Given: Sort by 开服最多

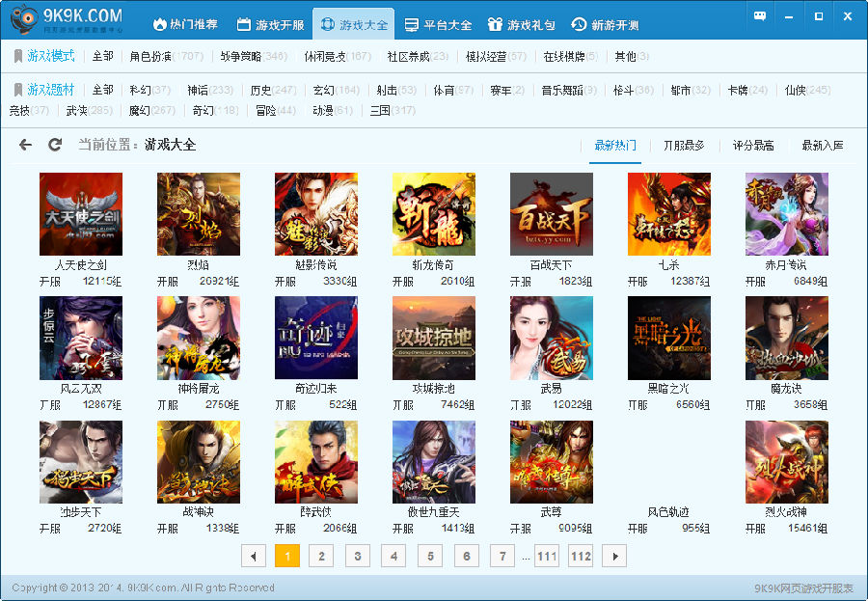Looking at the screenshot, I should click(684, 146).
